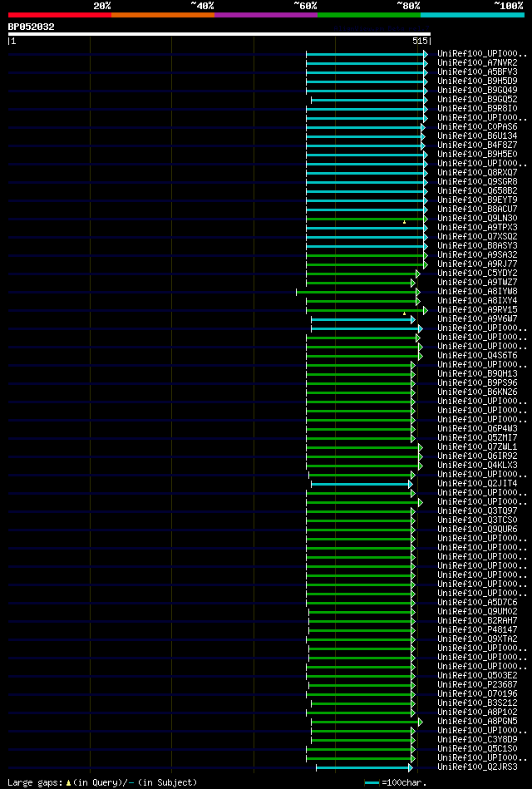This screenshot has height=789, width=532.
Task: Click the UniRef100_B9QH13 hit name
Action: 477,374
